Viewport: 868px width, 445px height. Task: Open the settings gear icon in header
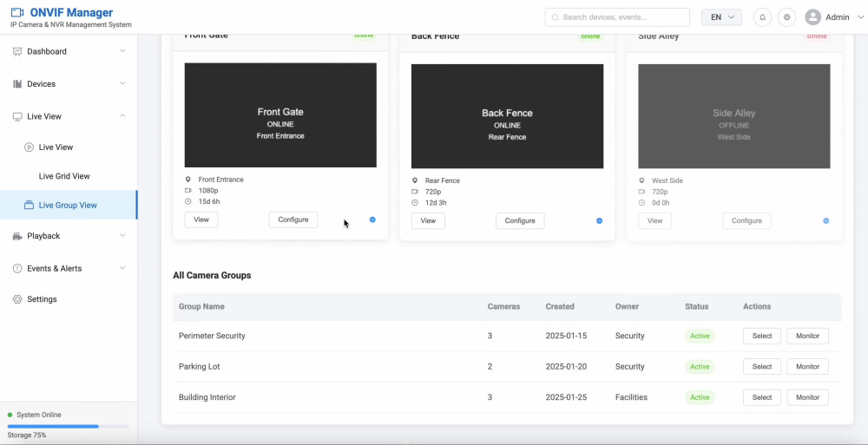tap(786, 17)
